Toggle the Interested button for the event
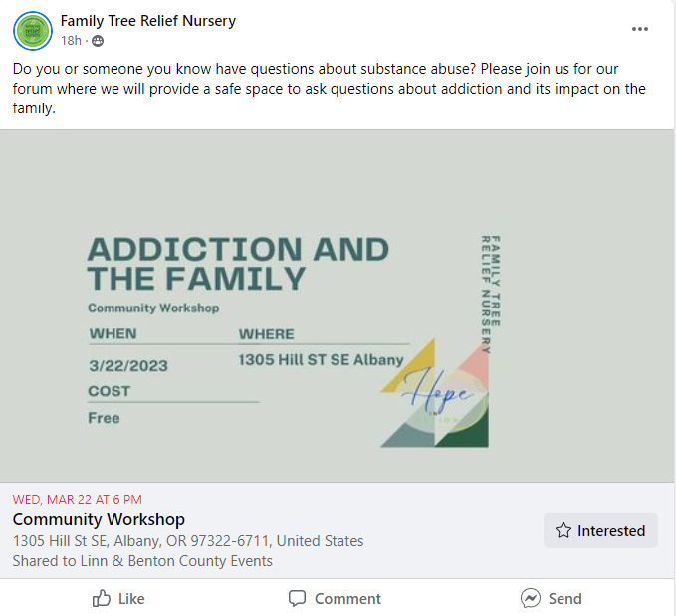The height and width of the screenshot is (616, 676). [x=600, y=530]
